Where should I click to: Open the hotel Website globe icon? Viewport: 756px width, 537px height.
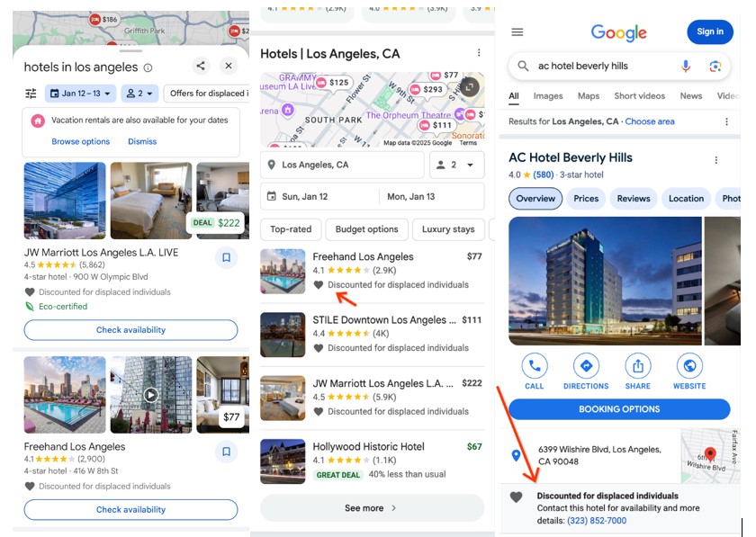click(x=689, y=366)
